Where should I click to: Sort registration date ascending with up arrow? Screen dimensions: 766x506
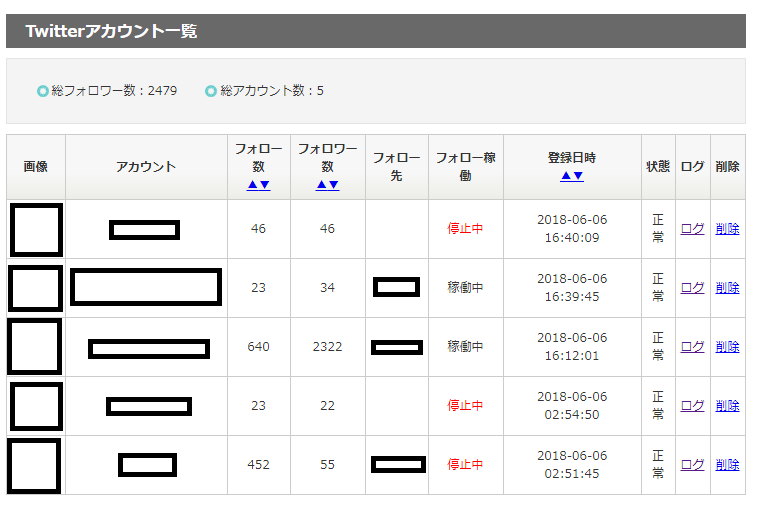[566, 176]
